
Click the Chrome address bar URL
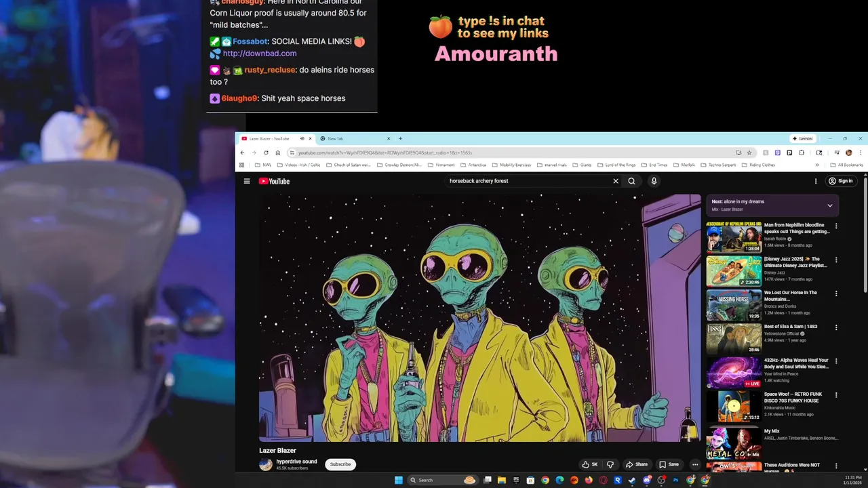tap(385, 152)
